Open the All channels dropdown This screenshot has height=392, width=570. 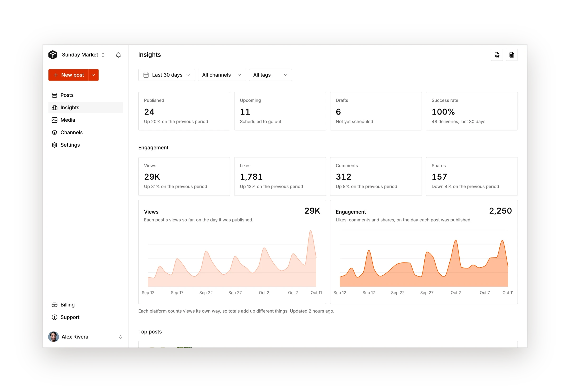point(222,75)
